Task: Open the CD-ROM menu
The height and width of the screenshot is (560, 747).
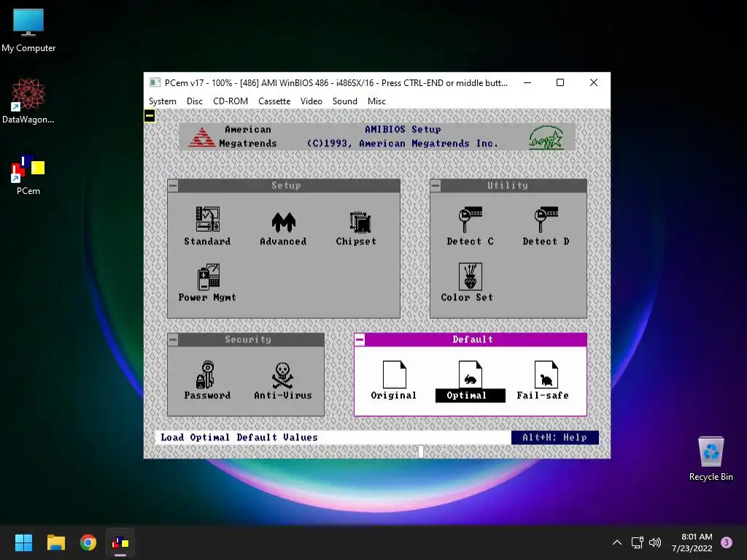Action: (231, 101)
